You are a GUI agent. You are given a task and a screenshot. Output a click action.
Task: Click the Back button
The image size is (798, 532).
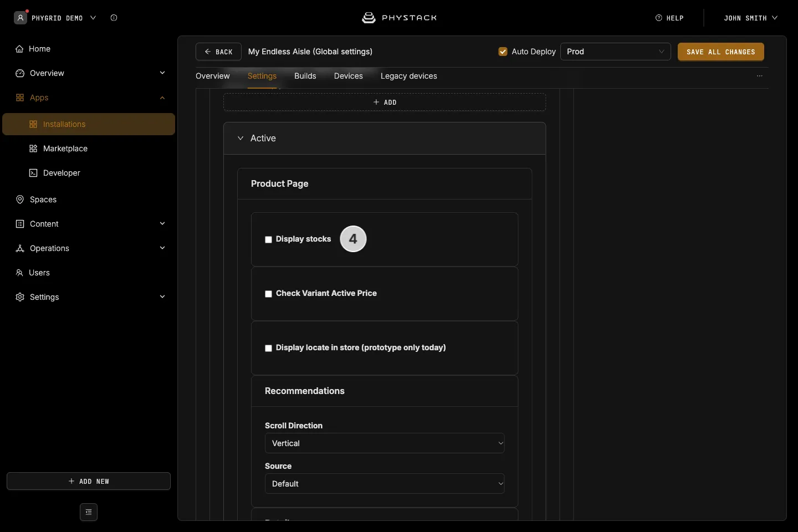click(218, 52)
